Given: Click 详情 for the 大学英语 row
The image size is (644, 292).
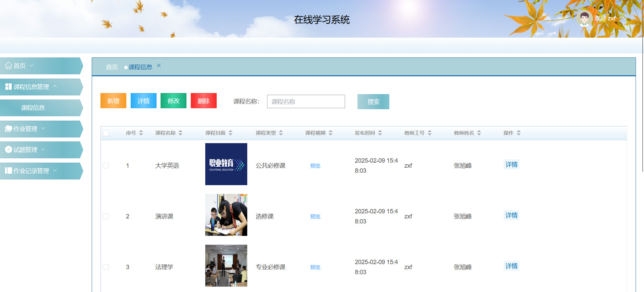Looking at the screenshot, I should pos(511,164).
